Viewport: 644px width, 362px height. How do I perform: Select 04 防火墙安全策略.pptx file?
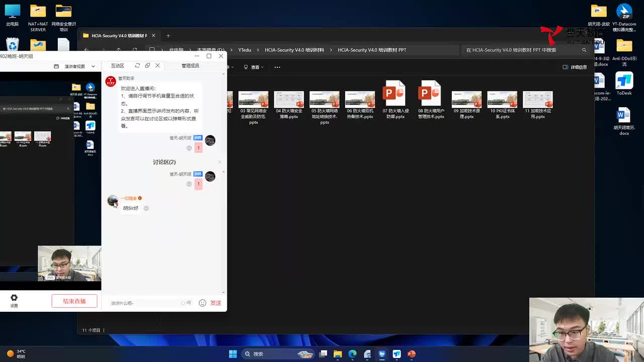(x=289, y=104)
